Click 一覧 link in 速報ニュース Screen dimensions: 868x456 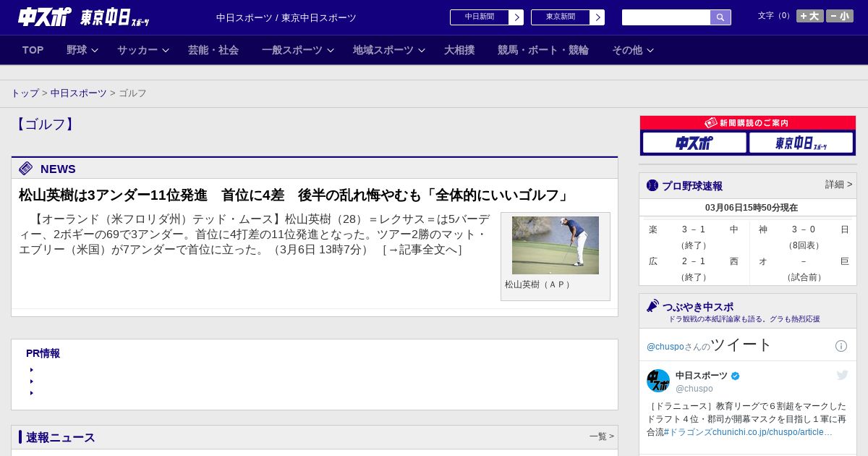(x=602, y=436)
